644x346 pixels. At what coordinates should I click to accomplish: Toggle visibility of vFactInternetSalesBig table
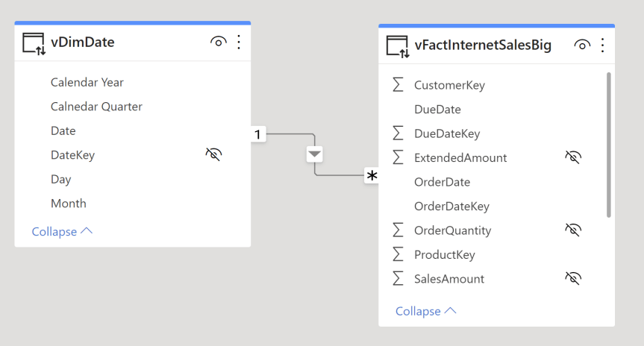[x=582, y=45]
